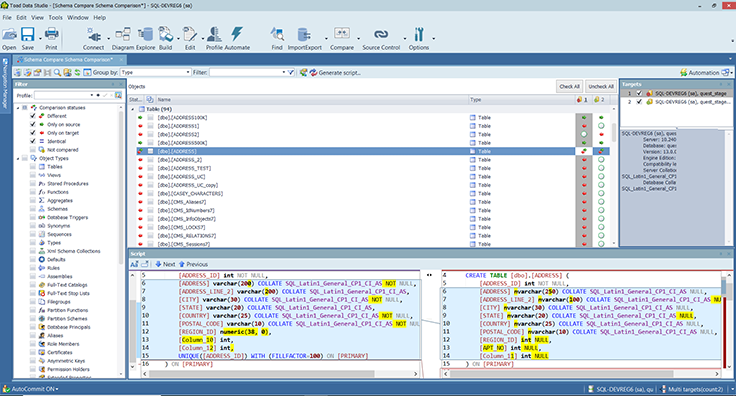Open the Options tools icon

click(419, 35)
